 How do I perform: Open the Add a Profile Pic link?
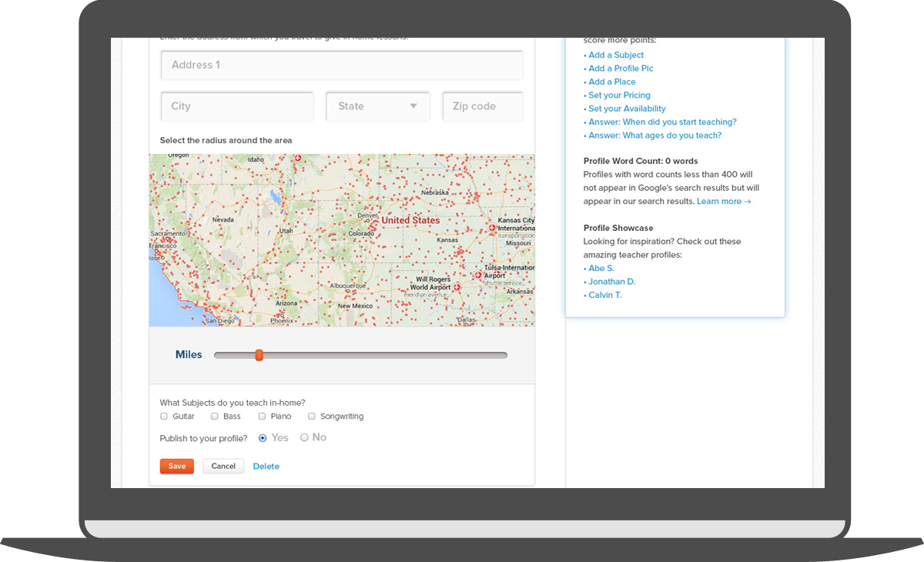click(621, 69)
